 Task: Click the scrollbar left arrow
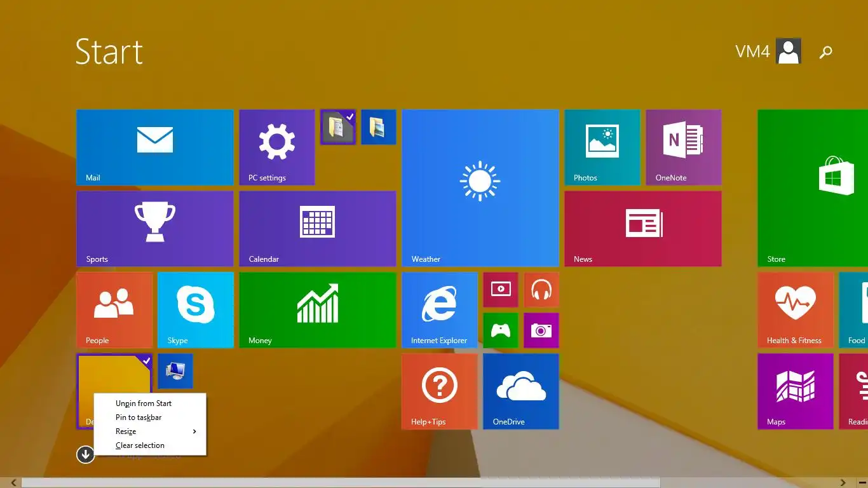13,483
